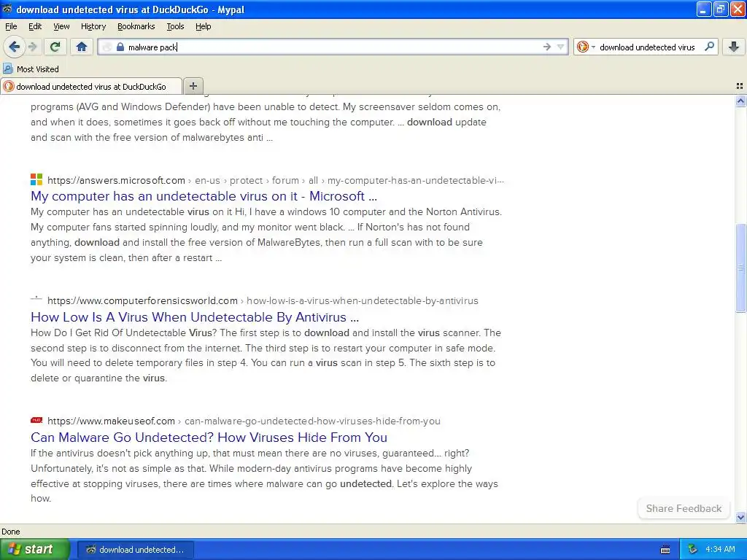Reload the page with the refresh icon
Image resolution: width=747 pixels, height=560 pixels.
[55, 47]
